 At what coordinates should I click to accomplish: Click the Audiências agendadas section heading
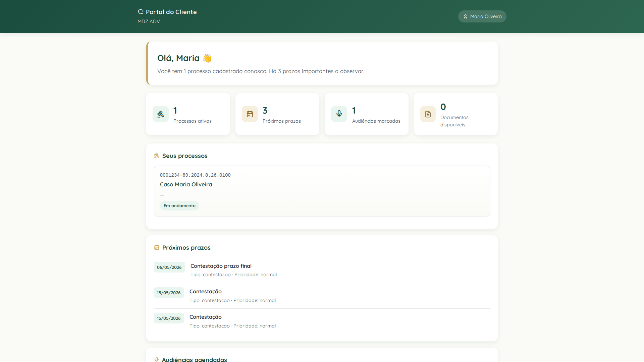[x=195, y=359]
